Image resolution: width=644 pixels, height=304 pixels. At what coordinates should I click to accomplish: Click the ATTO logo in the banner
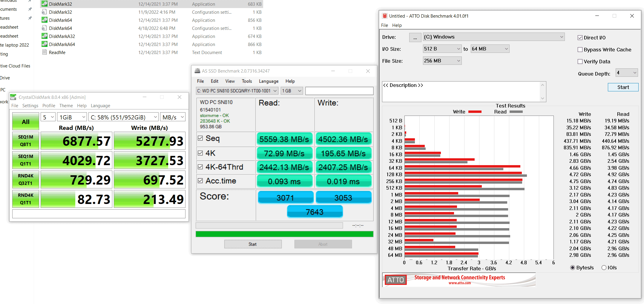click(395, 280)
